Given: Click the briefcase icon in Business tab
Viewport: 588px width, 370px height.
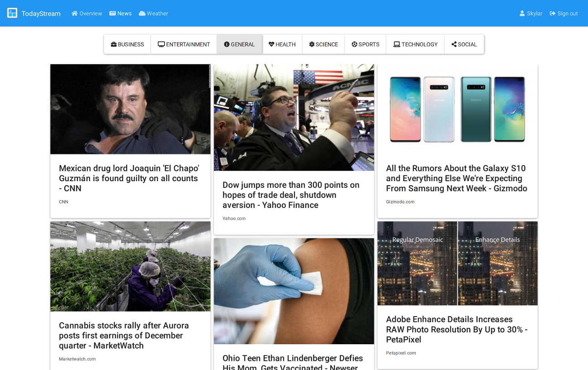Looking at the screenshot, I should (x=114, y=44).
